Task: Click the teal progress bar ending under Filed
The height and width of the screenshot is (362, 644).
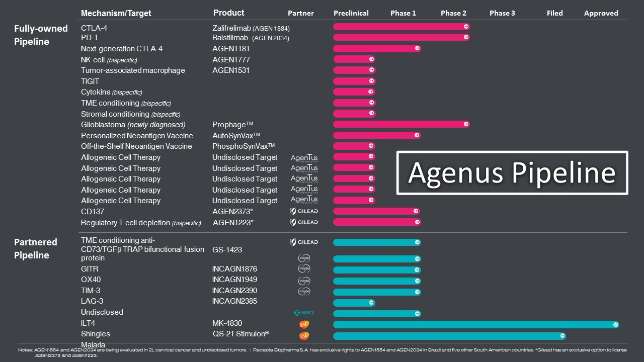Action: click(449, 336)
